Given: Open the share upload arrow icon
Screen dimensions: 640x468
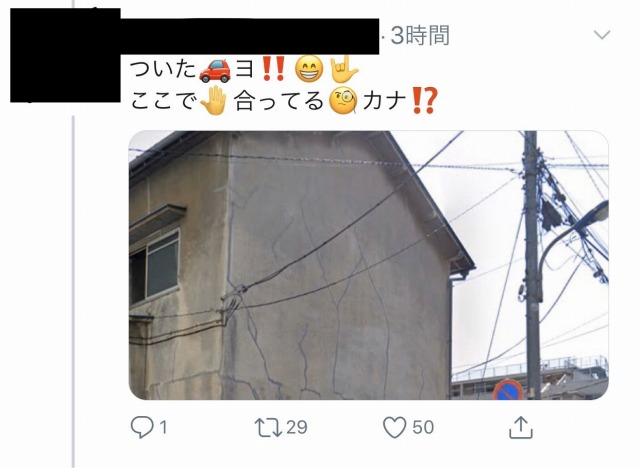Looking at the screenshot, I should (521, 427).
